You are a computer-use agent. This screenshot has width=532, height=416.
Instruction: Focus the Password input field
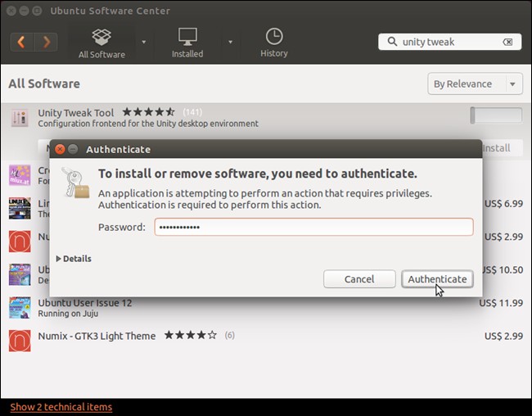coord(313,227)
